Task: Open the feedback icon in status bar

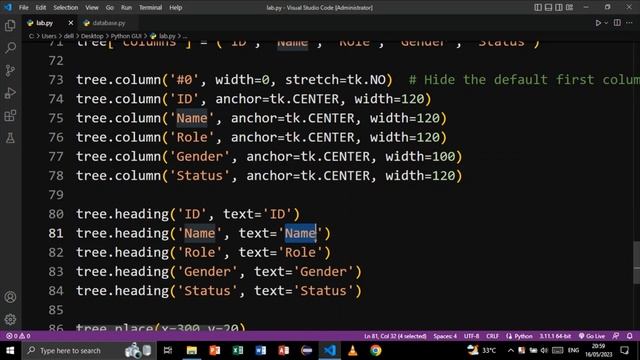Action: [616, 336]
